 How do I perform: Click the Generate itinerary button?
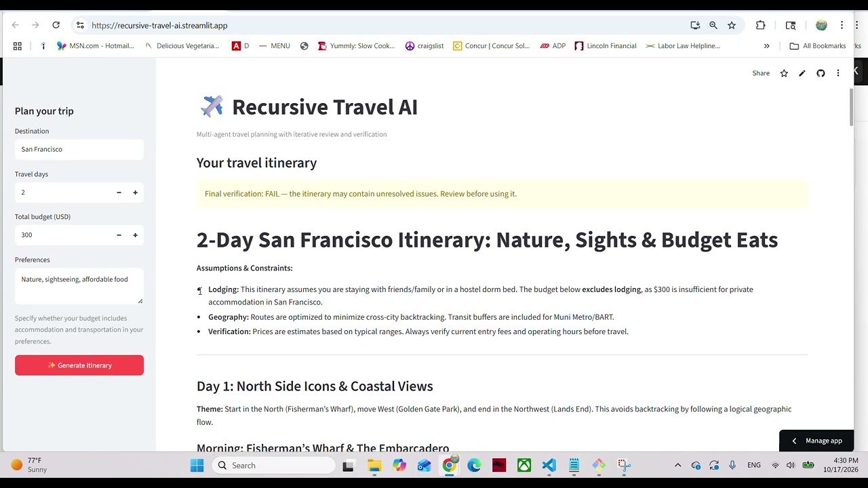79,365
